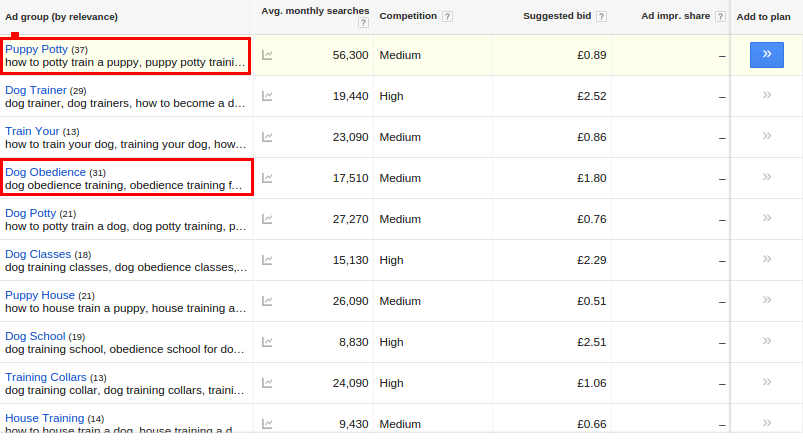803x441 pixels.
Task: Select the £1.80 suggested bid
Action: click(x=591, y=178)
